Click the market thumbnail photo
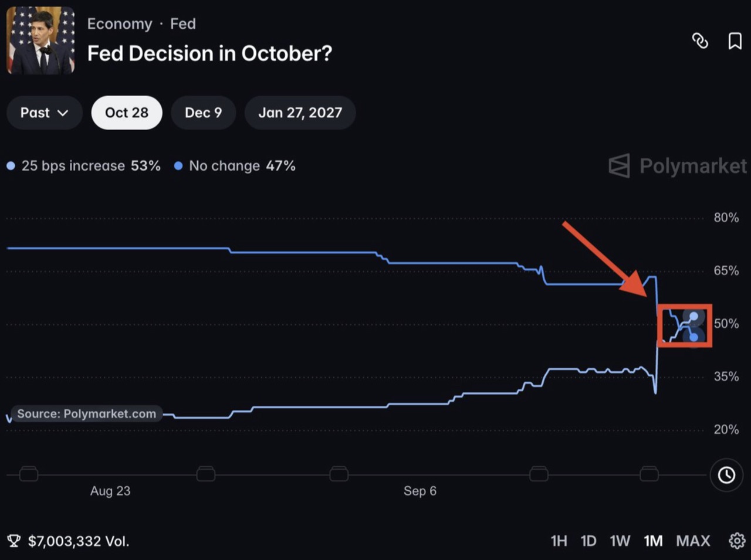Screen dimensions: 751x560 pyautogui.click(x=40, y=40)
